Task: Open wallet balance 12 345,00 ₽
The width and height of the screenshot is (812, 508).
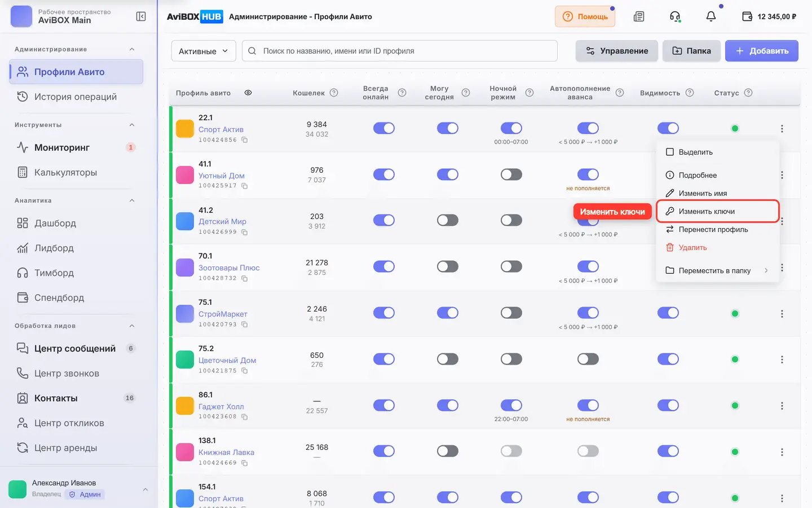Action: [x=769, y=16]
